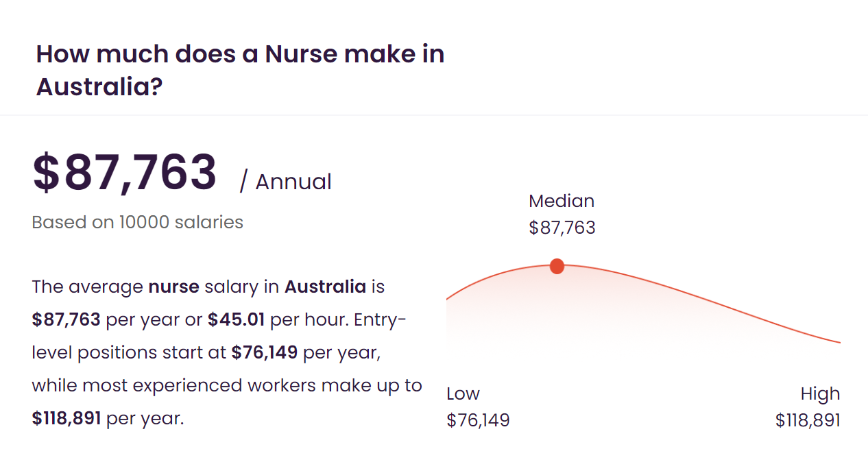Click the bold "Australia" in the paragraph
The height and width of the screenshot is (473, 868).
click(x=325, y=287)
